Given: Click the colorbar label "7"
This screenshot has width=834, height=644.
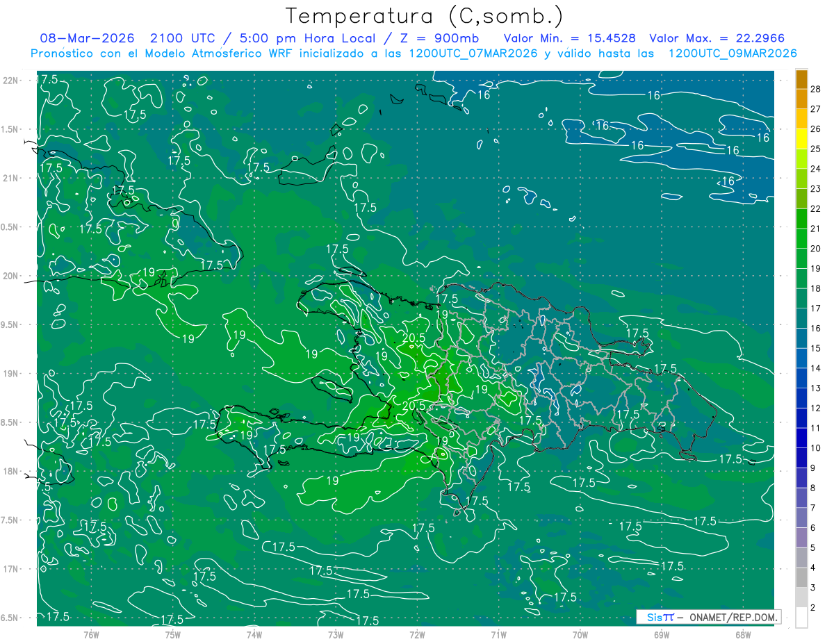Looking at the screenshot, I should (x=813, y=508).
